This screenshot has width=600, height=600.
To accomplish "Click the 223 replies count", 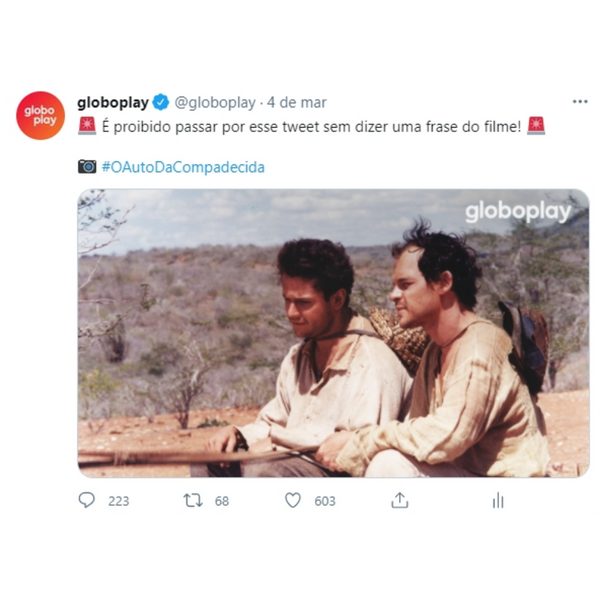I will click(119, 501).
